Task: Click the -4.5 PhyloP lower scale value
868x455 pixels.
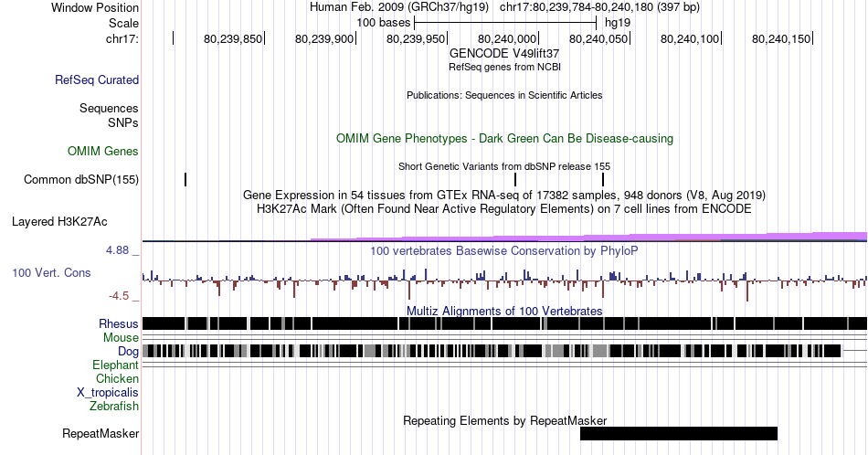Action: click(119, 296)
